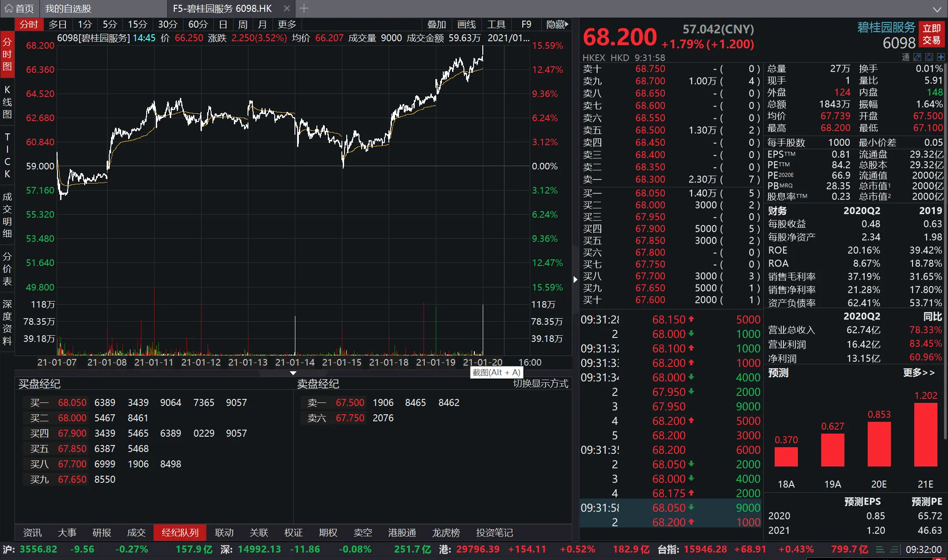Screen dimensions: 948x560
Task: Click right-aligned signal bars icon in status bar
Action: pyautogui.click(x=894, y=549)
